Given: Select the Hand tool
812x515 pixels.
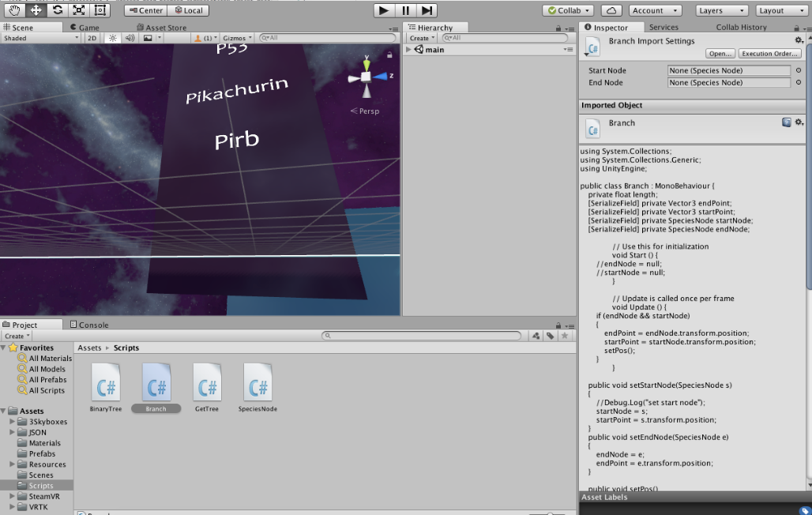Looking at the screenshot, I should coord(14,9).
